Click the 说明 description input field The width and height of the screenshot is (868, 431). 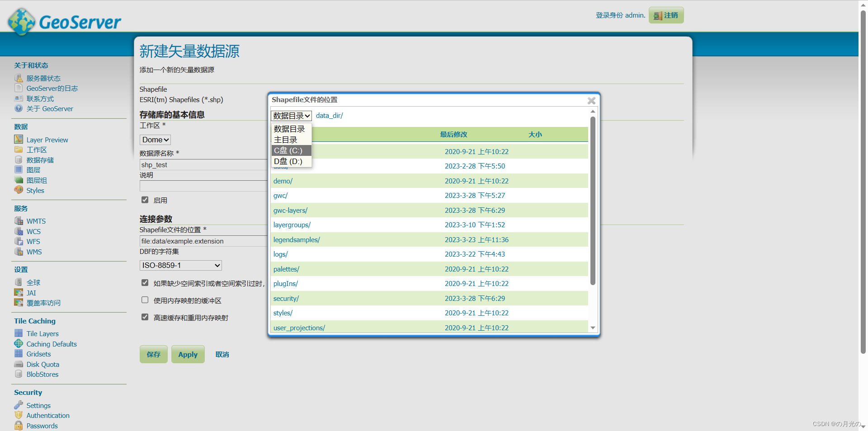pyautogui.click(x=203, y=186)
